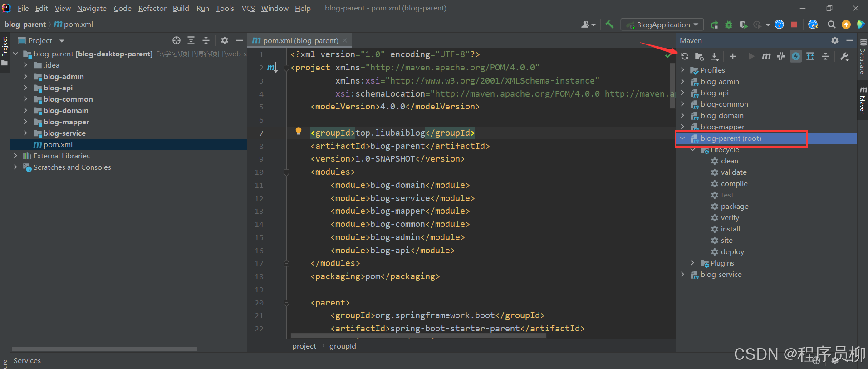Screen dimensions: 868x369
Task: Expand the blog-service folder in Project tree
Action: (25, 133)
